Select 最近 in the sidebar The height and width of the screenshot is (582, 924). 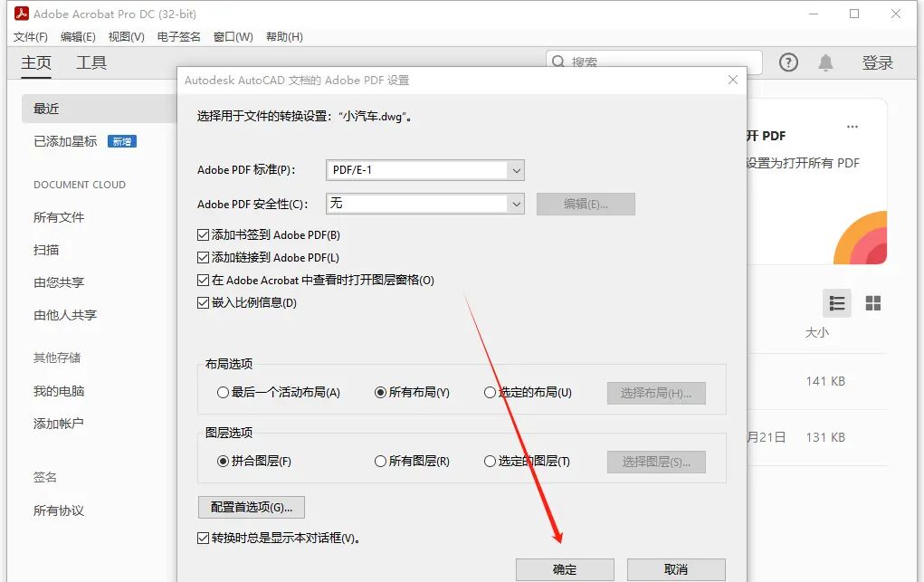click(99, 109)
